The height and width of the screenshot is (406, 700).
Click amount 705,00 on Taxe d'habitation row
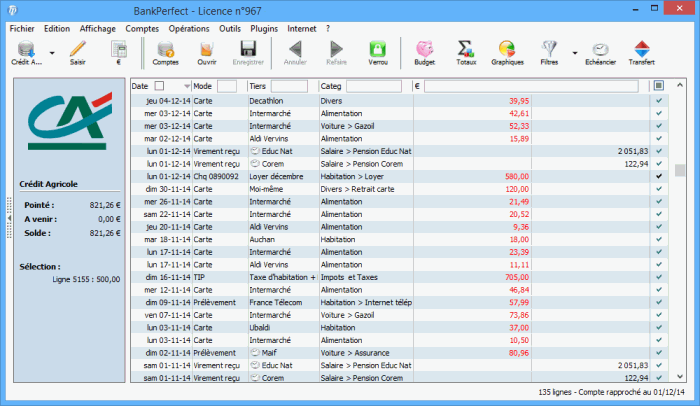517,277
